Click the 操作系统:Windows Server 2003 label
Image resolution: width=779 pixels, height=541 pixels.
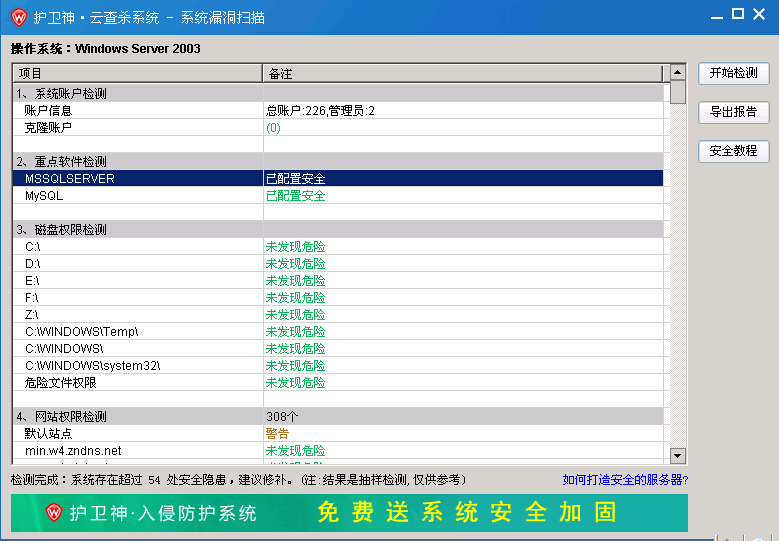106,49
